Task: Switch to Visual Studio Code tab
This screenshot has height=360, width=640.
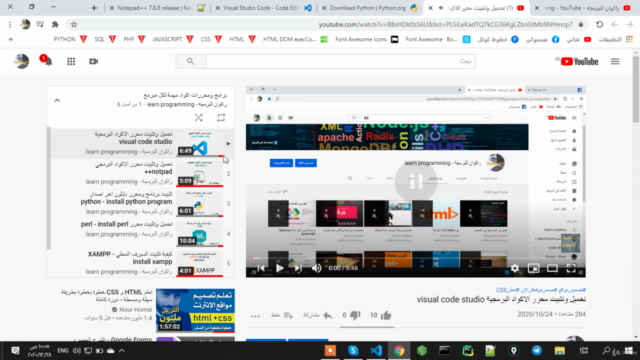Action: [264, 8]
